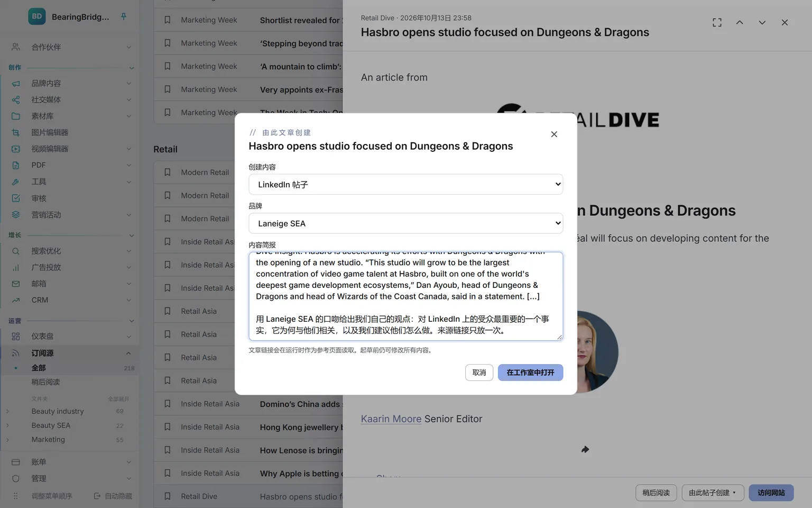812x508 pixels.
Task: Open the Marketing folder in sidebar
Action: click(x=48, y=440)
